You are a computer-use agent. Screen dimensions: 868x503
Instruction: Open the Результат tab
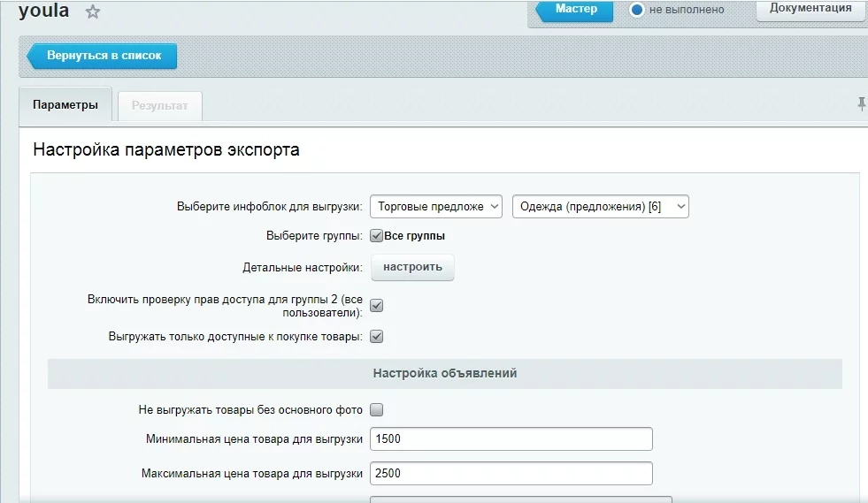coord(160,106)
